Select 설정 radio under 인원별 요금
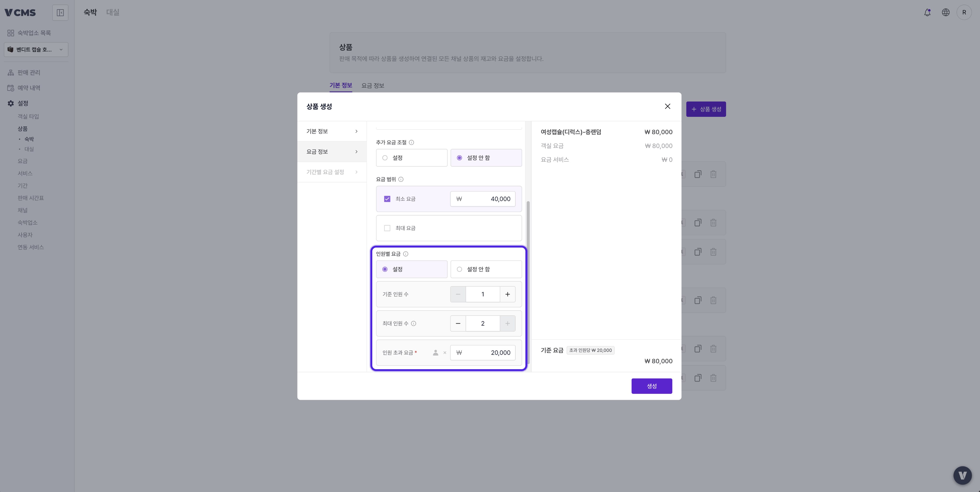Image resolution: width=980 pixels, height=492 pixels. (x=412, y=269)
